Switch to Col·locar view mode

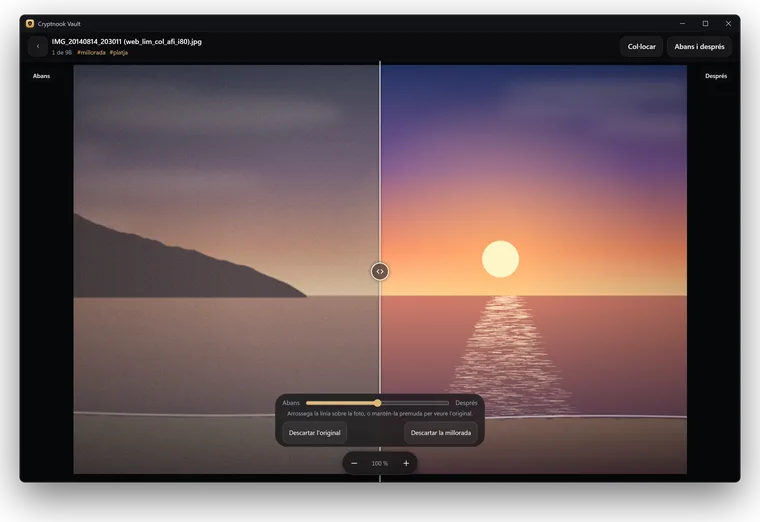click(641, 47)
